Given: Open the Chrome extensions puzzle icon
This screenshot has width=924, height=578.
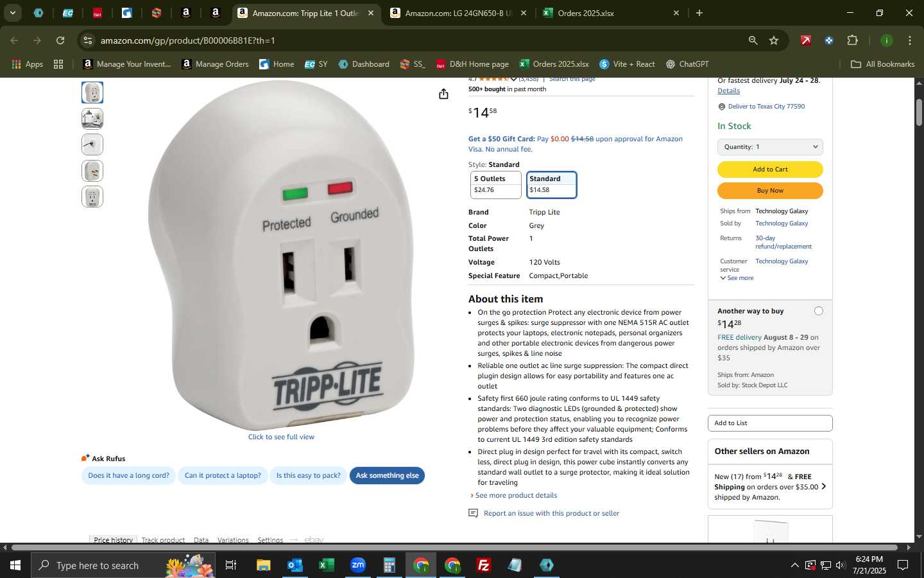Looking at the screenshot, I should 852,40.
